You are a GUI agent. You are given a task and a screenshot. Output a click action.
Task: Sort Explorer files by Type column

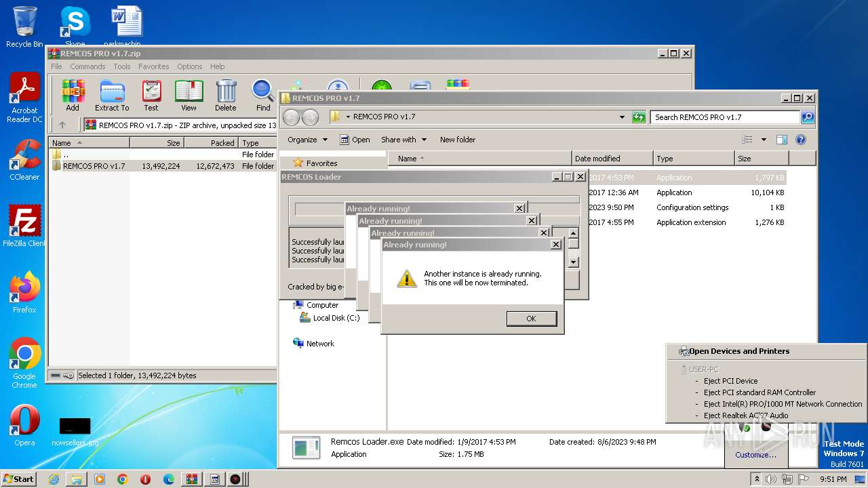(x=694, y=159)
